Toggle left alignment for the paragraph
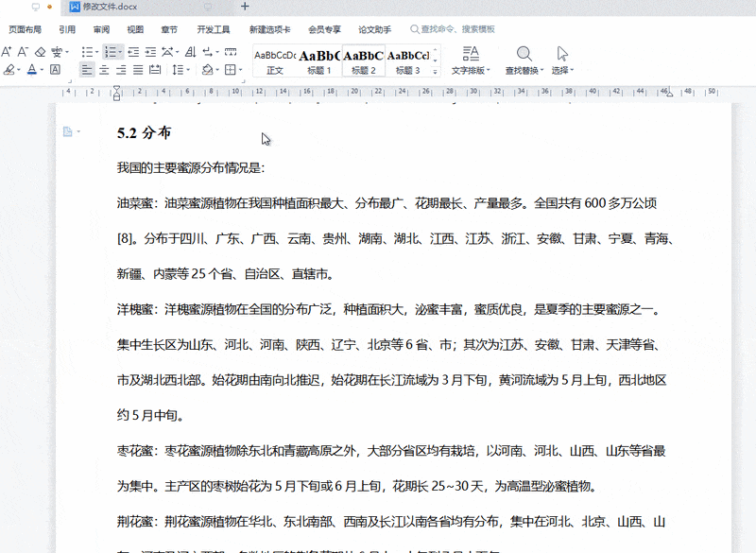This screenshot has width=756, height=553. 87,70
